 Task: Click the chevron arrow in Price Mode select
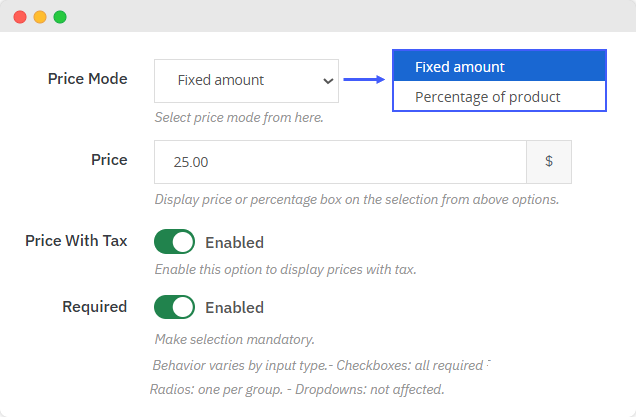click(x=327, y=81)
